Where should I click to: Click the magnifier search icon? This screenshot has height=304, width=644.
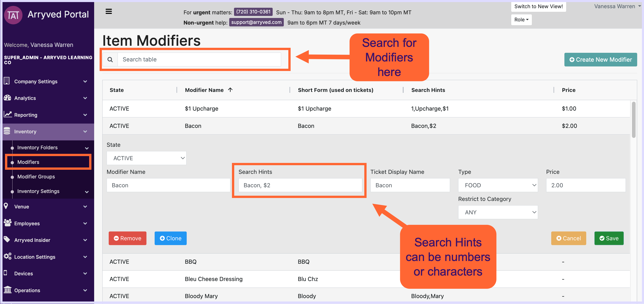110,60
